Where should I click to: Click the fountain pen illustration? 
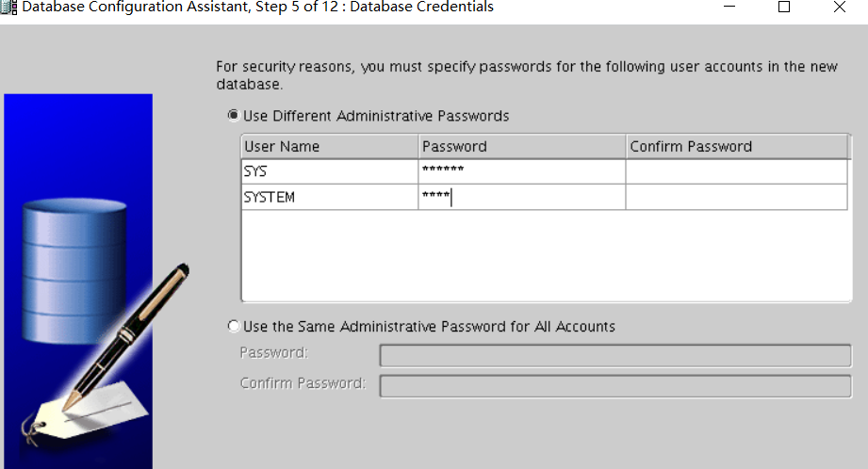coord(132,332)
